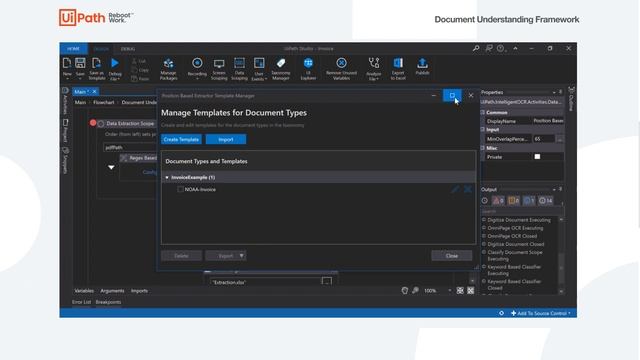640x360 pixels.
Task: Click the Create Template button
Action: (x=181, y=139)
